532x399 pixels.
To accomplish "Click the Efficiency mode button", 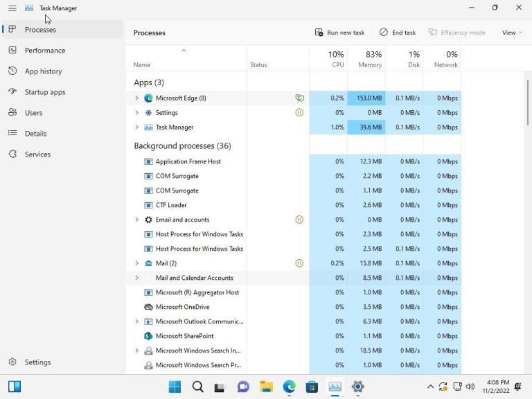I will (456, 33).
